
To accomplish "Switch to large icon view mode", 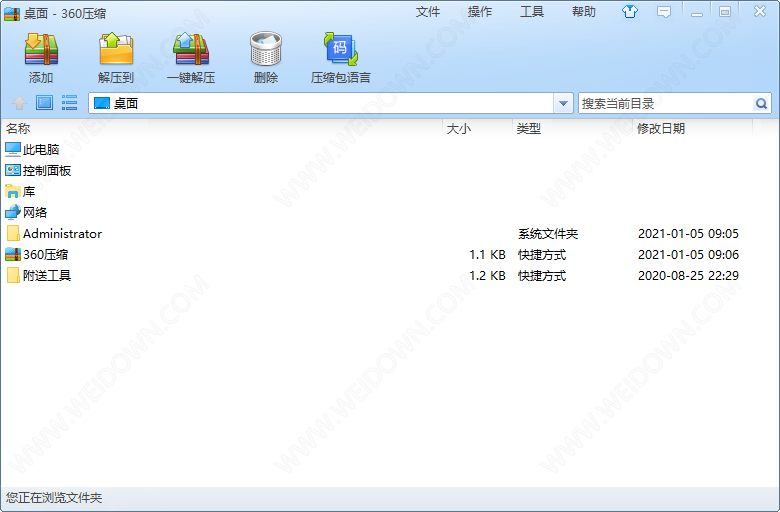I will [44, 103].
